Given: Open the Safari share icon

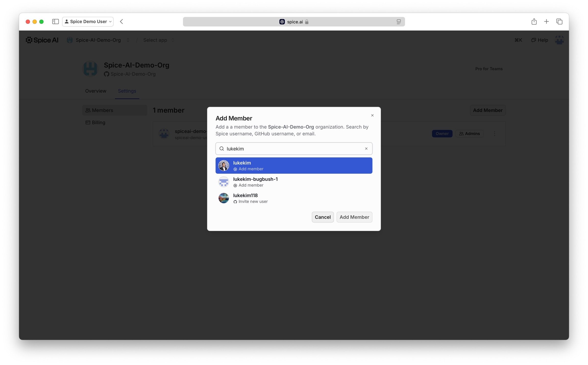Looking at the screenshot, I should tap(534, 22).
